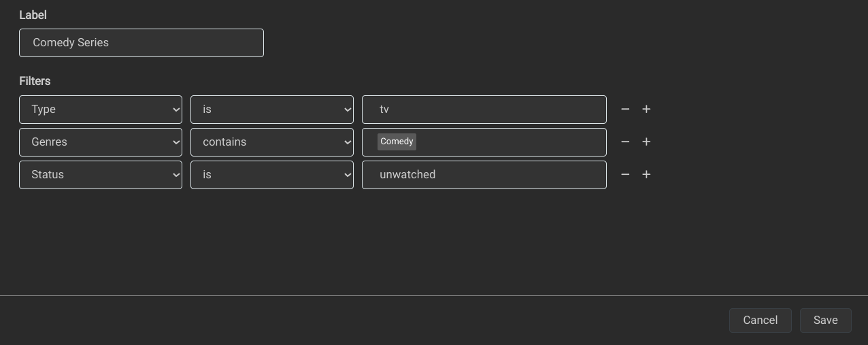Remove the Status filter row with minus icon
This screenshot has height=345, width=868.
(625, 174)
